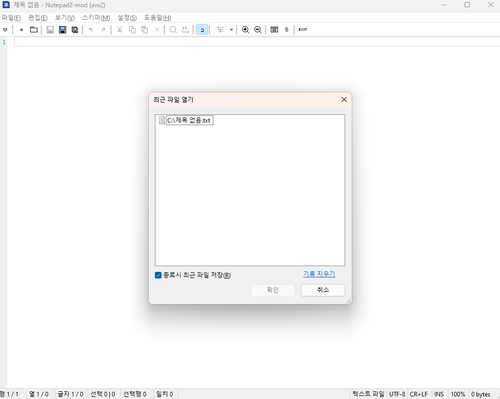Screen dimensions: 500x399
Task: Close the 최근 파일 열기 dialog
Action: [344, 100]
